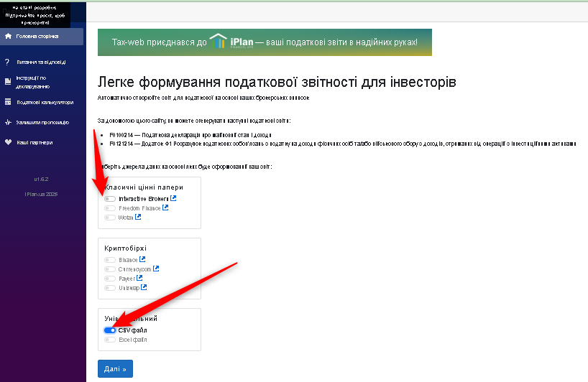The width and height of the screenshot is (588, 382).
Task: Open Податкові калькулятори menu item
Action: (x=45, y=102)
